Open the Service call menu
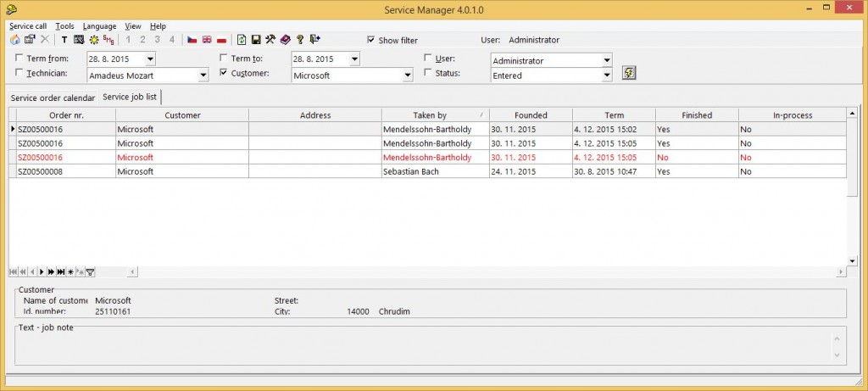The height and width of the screenshot is (391, 868). pyautogui.click(x=28, y=26)
